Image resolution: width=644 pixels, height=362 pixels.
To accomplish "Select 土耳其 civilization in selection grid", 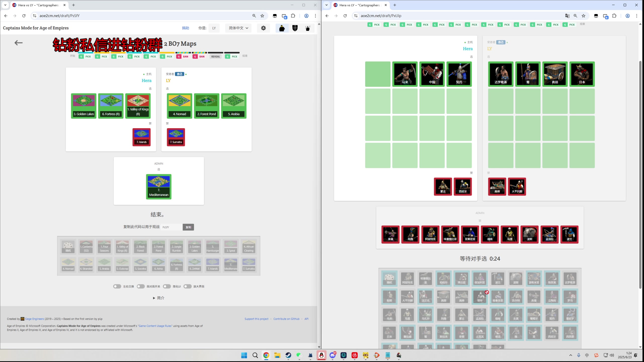I will pos(480,333).
